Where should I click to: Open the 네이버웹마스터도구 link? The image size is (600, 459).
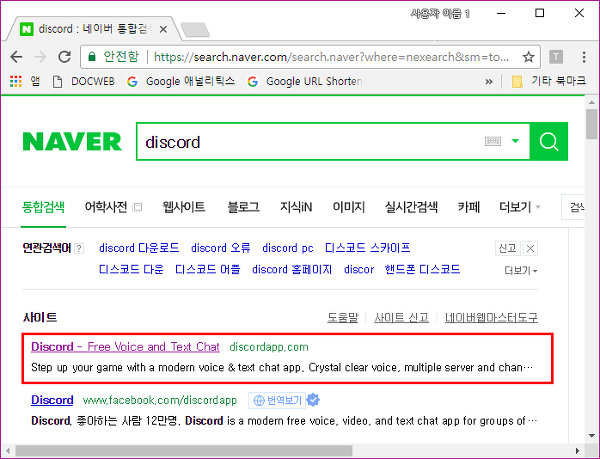(491, 317)
